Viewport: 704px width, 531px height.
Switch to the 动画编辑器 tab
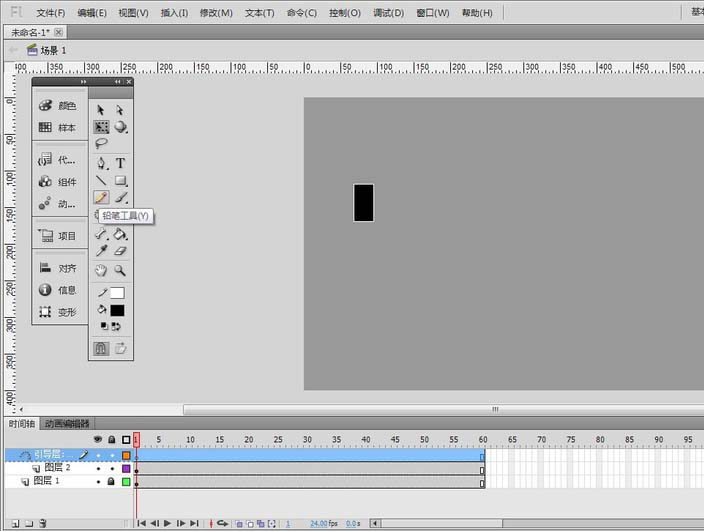click(x=66, y=424)
